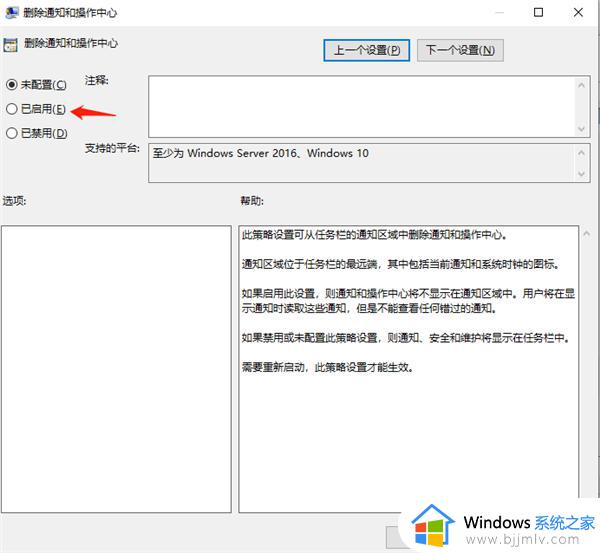Click inside the 注释 comment text box
This screenshot has width=600, height=553.
[x=361, y=106]
